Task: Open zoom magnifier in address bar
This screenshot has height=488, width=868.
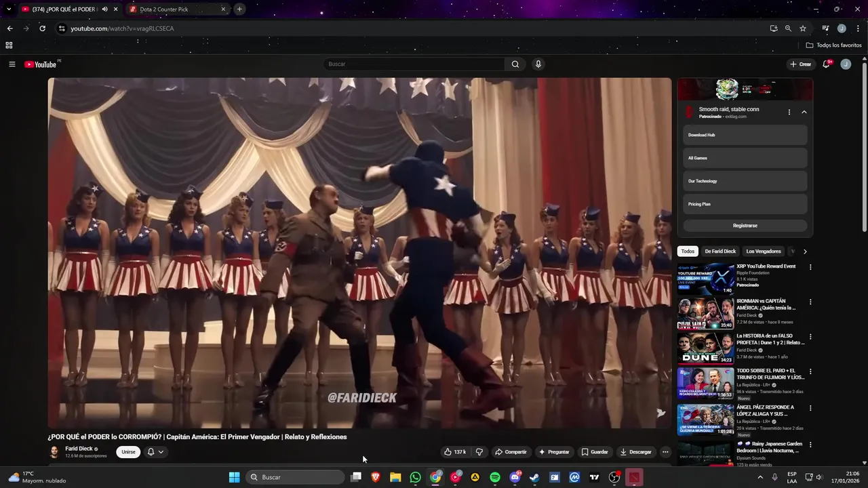Action: tap(788, 28)
